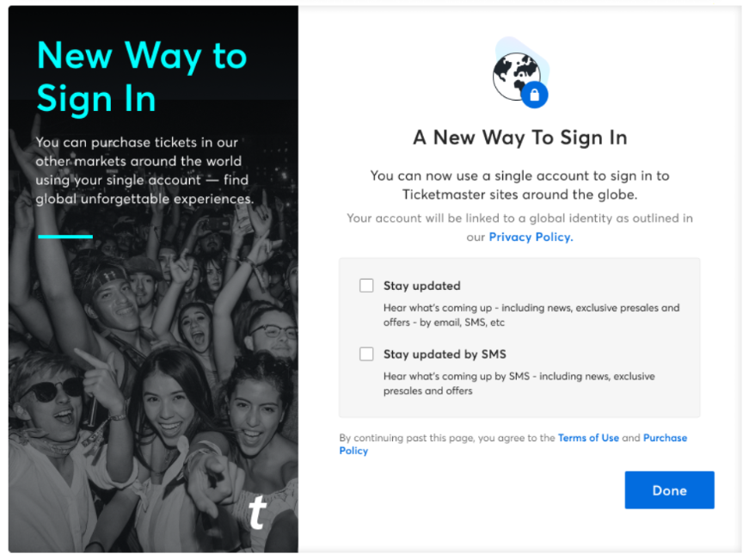Screen dimensions: 749x560
Task: Click the crowd photo on left panel
Action: [153, 382]
